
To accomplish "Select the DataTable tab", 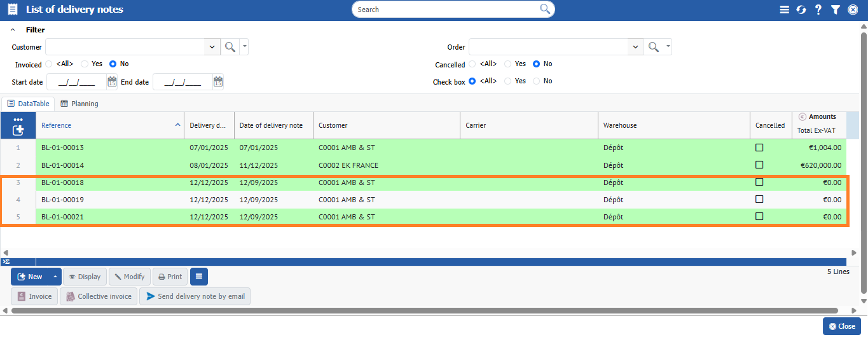I will [x=28, y=104].
